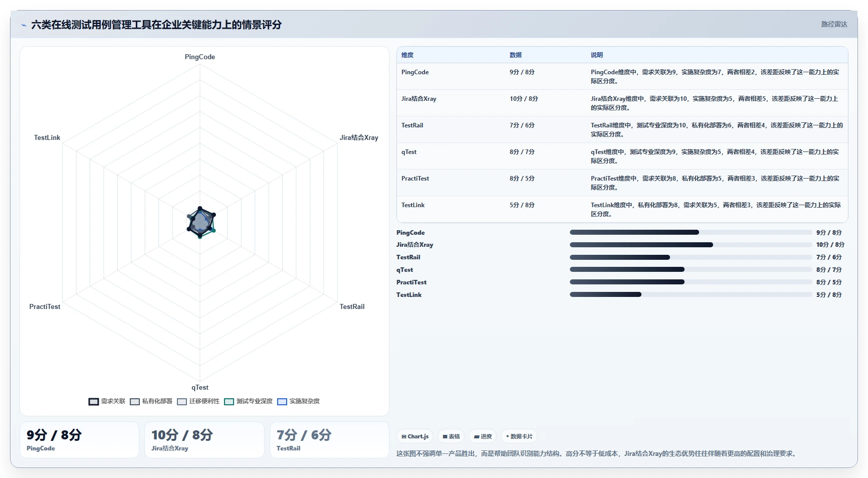Click the TestLink radar axis label
Screen dimensions: 868x478
pos(47,137)
